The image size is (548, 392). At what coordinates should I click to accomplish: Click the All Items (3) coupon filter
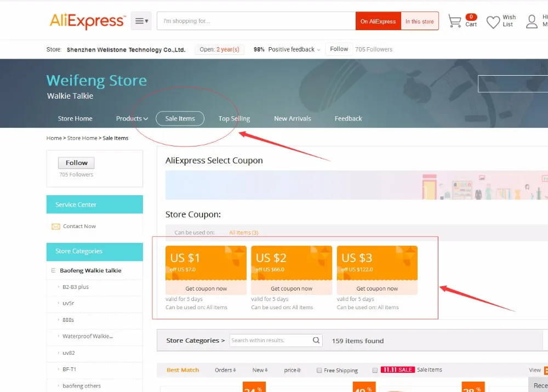[244, 232]
